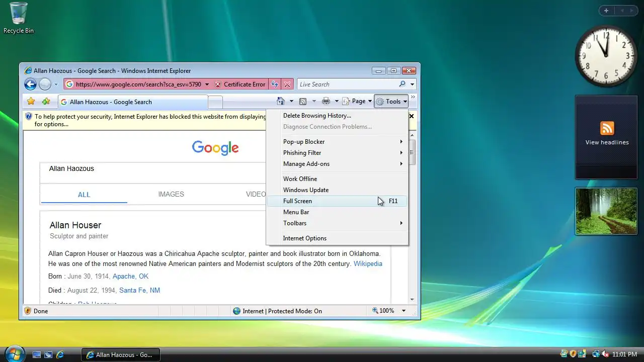The height and width of the screenshot is (362, 644).
Task: Close the information bar with X
Action: pos(411,116)
